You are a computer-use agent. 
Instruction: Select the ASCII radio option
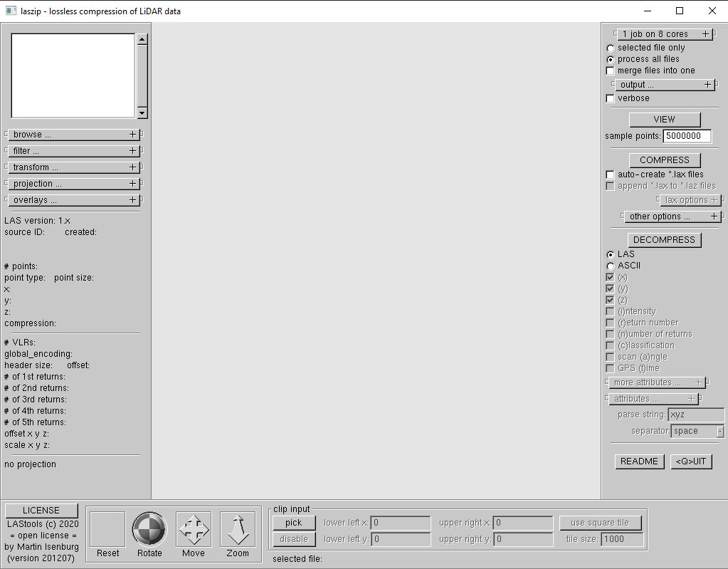pos(610,266)
